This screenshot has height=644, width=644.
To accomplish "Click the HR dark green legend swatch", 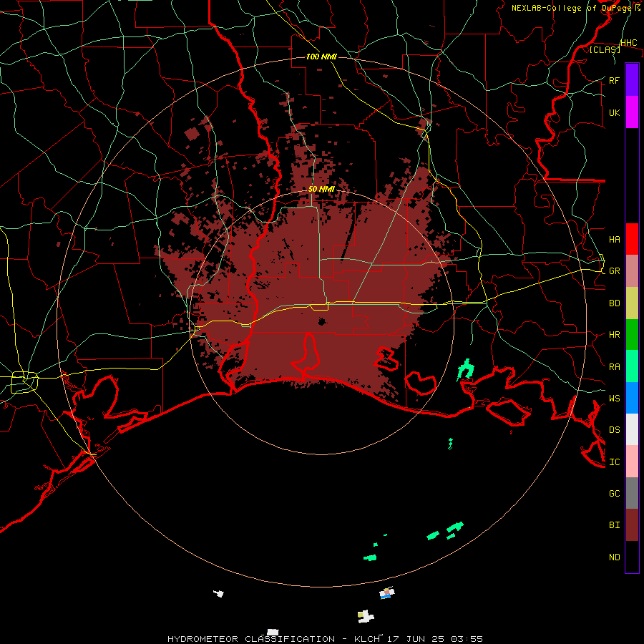I will pyautogui.click(x=632, y=335).
